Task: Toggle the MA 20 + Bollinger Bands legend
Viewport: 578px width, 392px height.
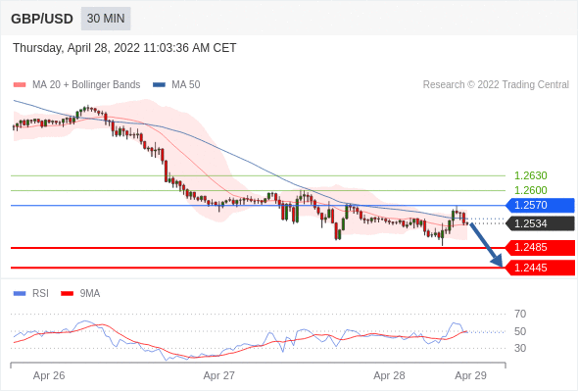Action: 76,85
